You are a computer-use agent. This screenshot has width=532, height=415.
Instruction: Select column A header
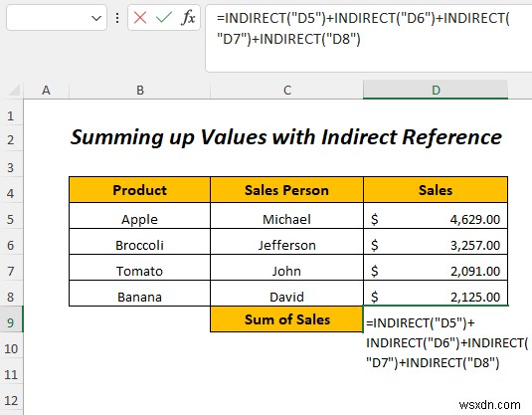46,90
